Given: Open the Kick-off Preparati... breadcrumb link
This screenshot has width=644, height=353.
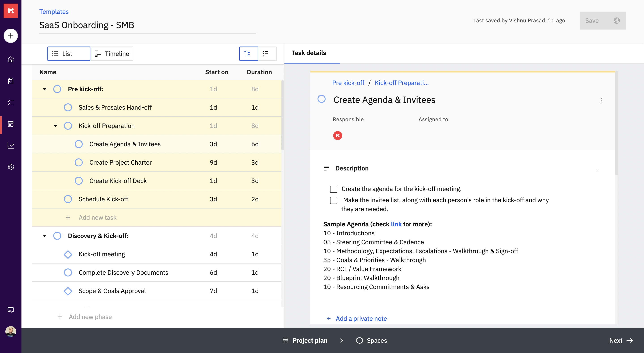Looking at the screenshot, I should [x=402, y=83].
